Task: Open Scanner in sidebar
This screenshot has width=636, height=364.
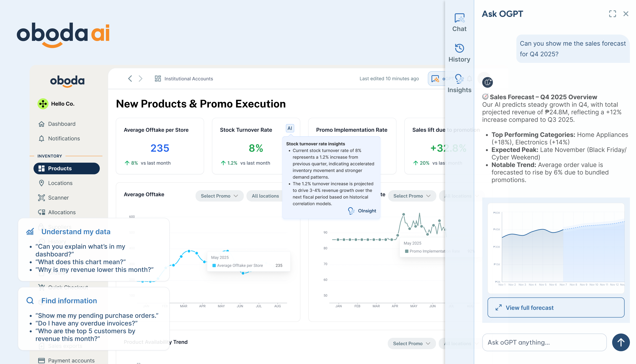Action: 58,198
